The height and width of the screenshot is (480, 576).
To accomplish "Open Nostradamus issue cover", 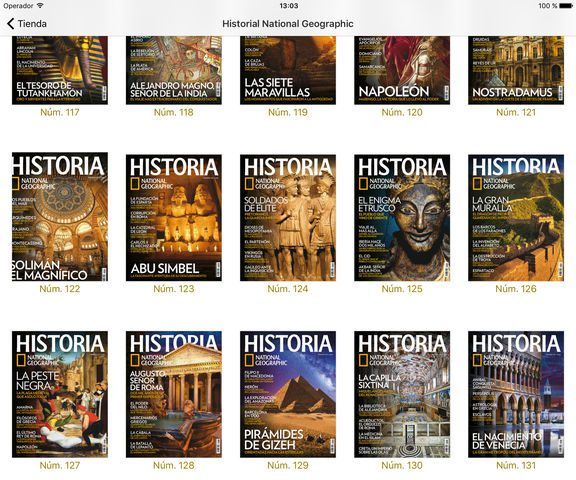I will (x=516, y=70).
